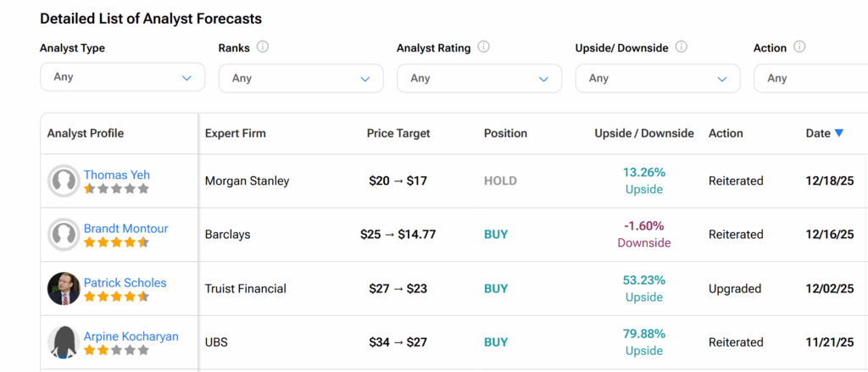Image resolution: width=868 pixels, height=372 pixels.
Task: Open Thomas Yeh's analyst profile link
Action: (117, 175)
